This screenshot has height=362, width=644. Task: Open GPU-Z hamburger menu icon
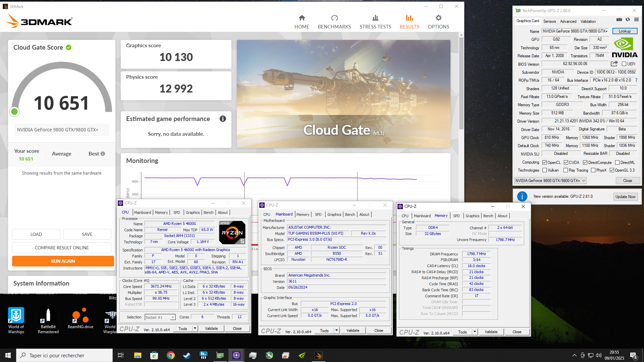(x=636, y=20)
